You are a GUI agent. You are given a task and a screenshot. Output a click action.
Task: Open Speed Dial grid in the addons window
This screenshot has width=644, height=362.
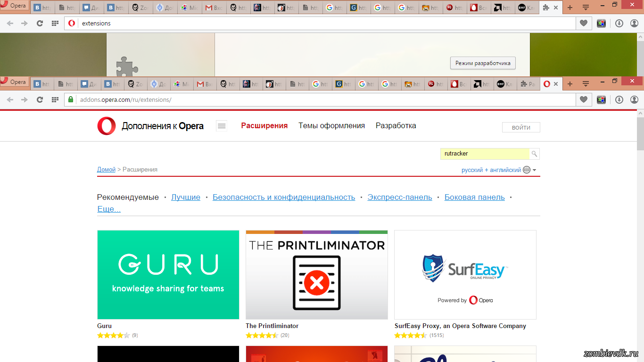(x=55, y=99)
